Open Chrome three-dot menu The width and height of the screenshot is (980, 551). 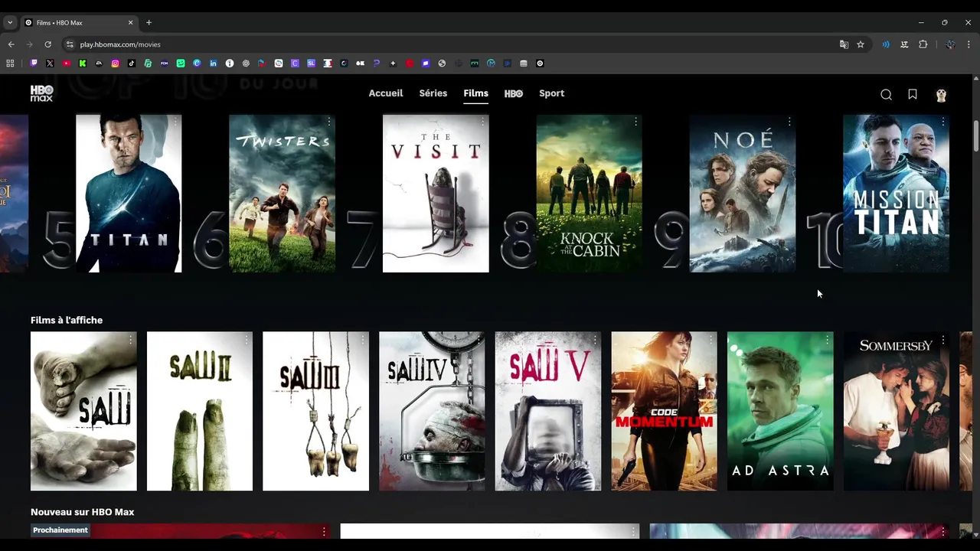click(x=969, y=44)
